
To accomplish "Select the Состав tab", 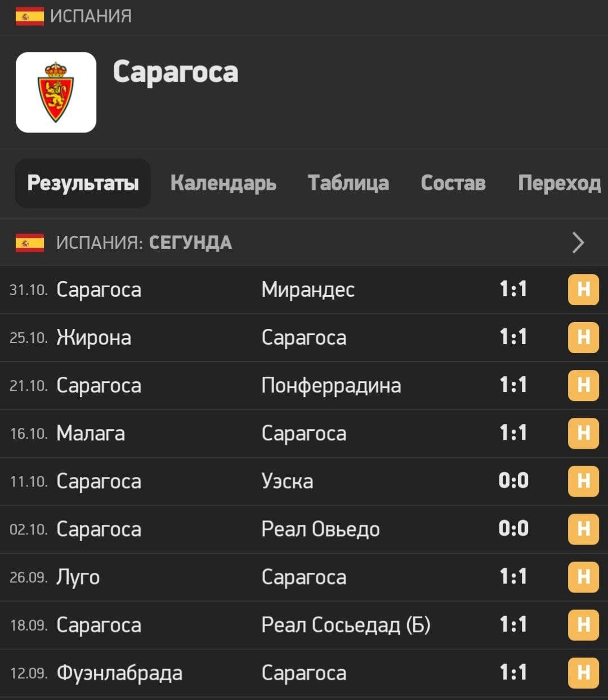I will click(453, 183).
